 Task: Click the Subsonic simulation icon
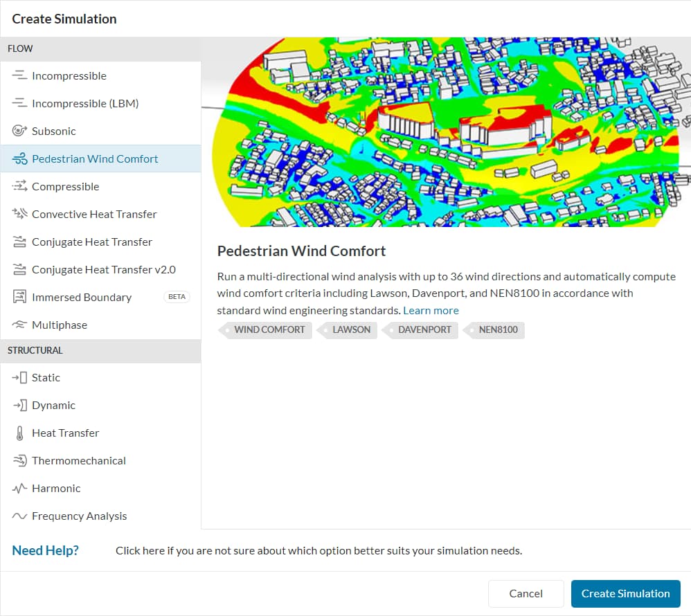pyautogui.click(x=19, y=131)
